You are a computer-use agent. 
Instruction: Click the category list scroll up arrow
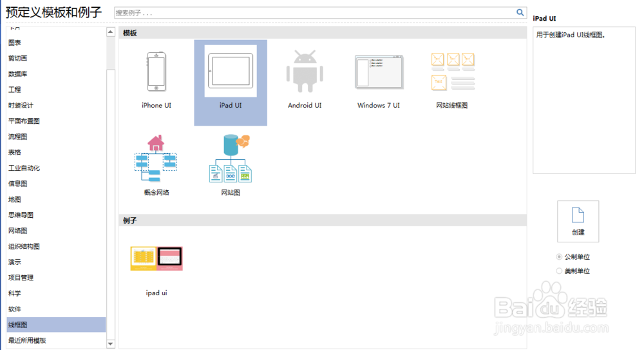(x=111, y=32)
